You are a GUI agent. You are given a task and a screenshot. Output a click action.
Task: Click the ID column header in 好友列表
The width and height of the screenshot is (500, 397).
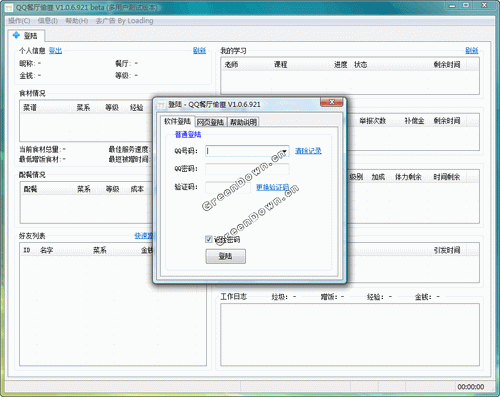(27, 250)
